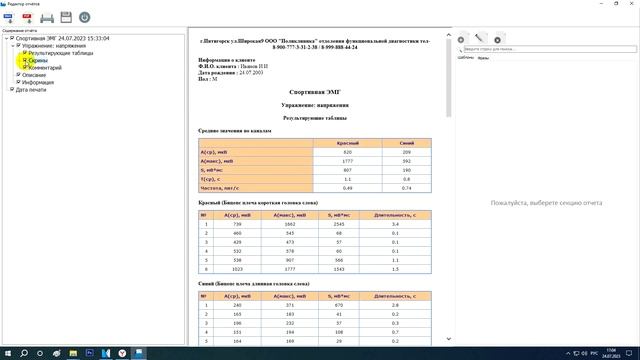Switch to the Шаблоны tab
640x360 pixels.
[x=466, y=58]
